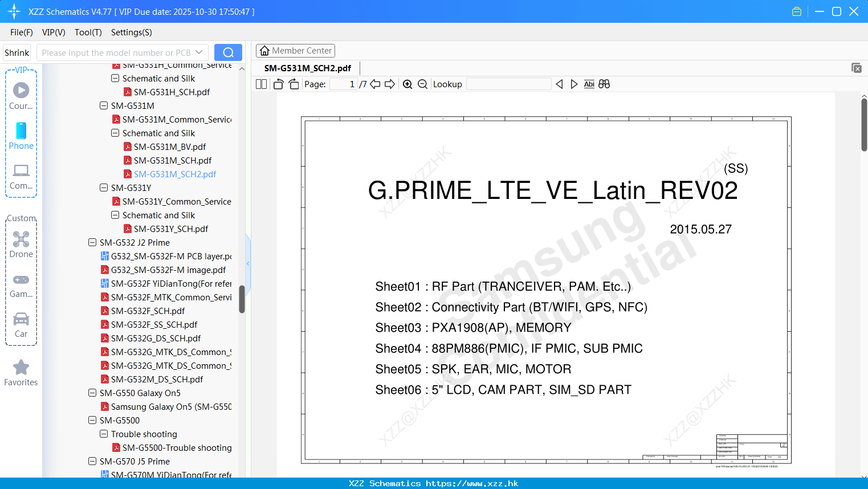This screenshot has height=489, width=868.
Task: Click the Member Center home icon
Action: point(264,51)
